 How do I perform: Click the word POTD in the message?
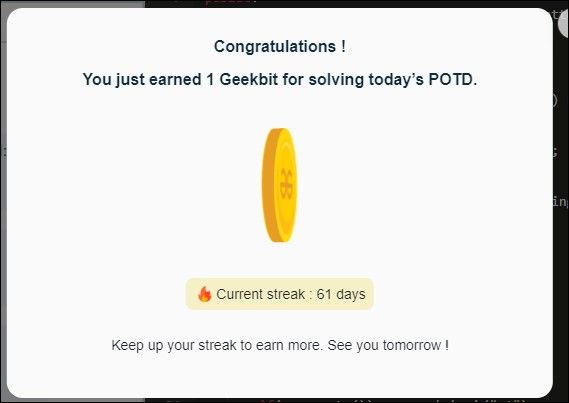tap(453, 79)
